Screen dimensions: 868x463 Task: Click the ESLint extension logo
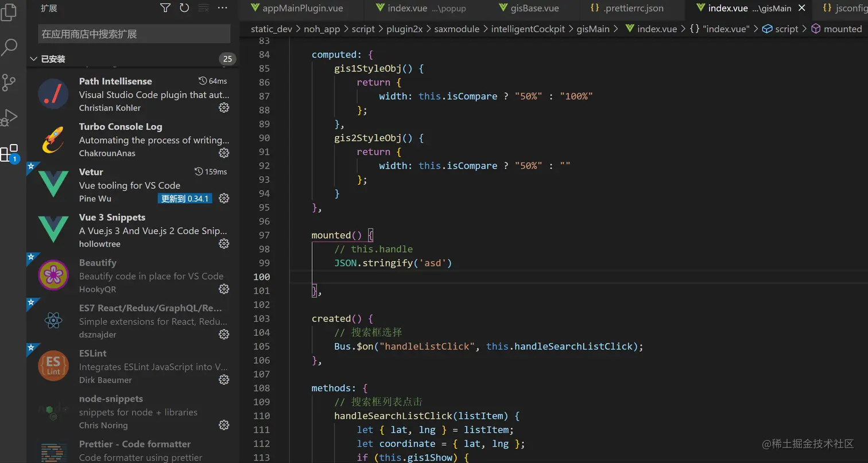[x=53, y=366]
